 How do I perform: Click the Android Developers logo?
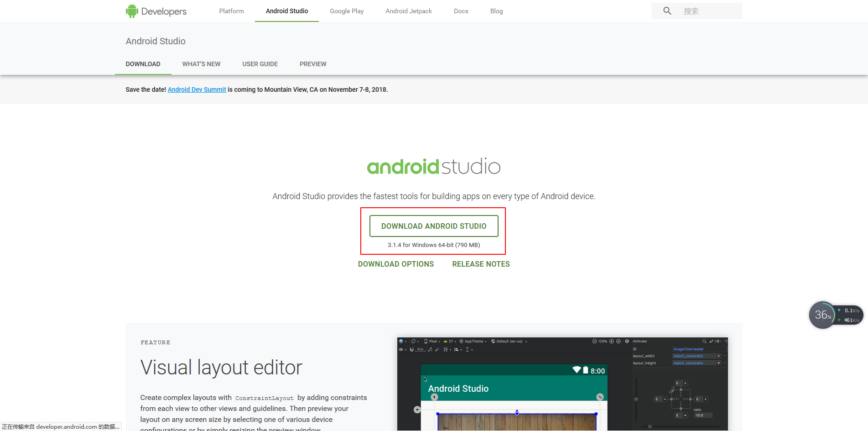(156, 11)
